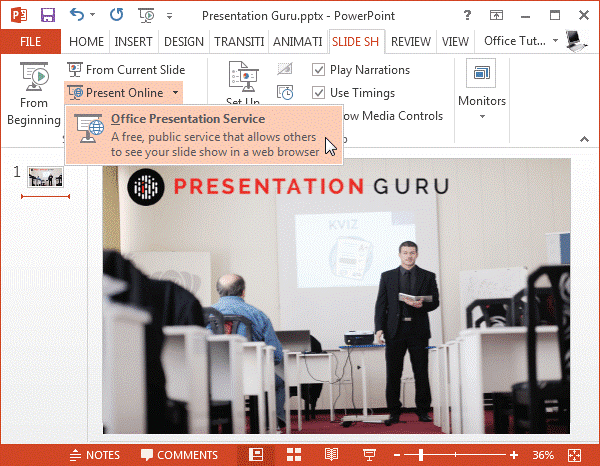The image size is (600, 466).
Task: Click the Save icon in quick access toolbar
Action: coord(48,15)
